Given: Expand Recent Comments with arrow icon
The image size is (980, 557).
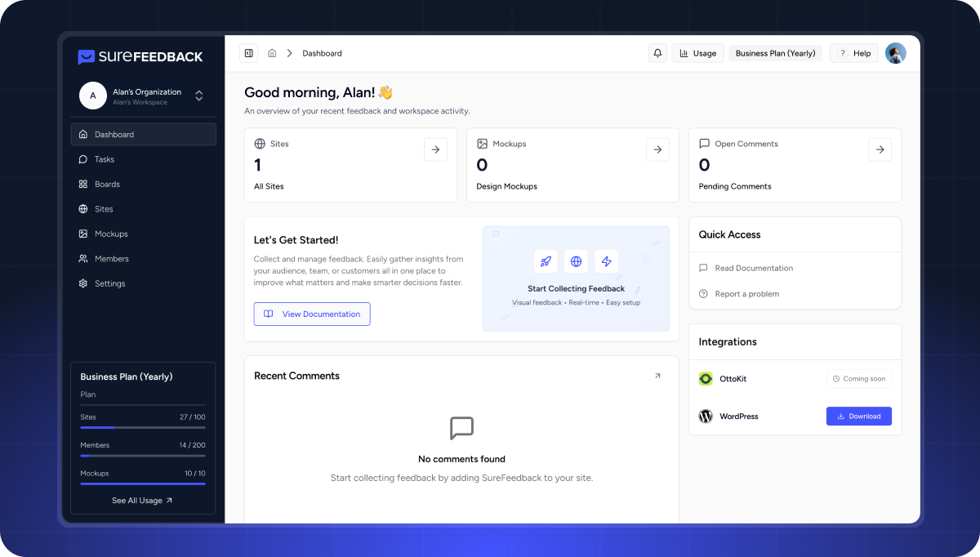Looking at the screenshot, I should point(657,376).
